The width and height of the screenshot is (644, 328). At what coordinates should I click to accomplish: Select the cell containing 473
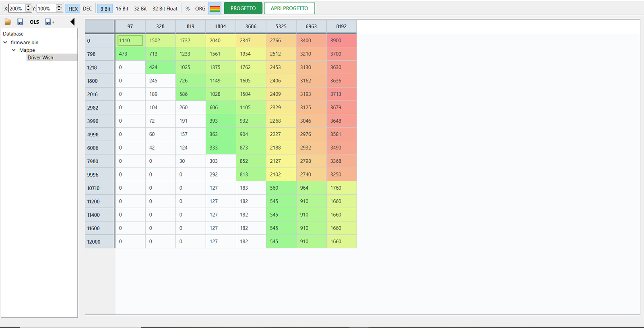[x=130, y=54]
